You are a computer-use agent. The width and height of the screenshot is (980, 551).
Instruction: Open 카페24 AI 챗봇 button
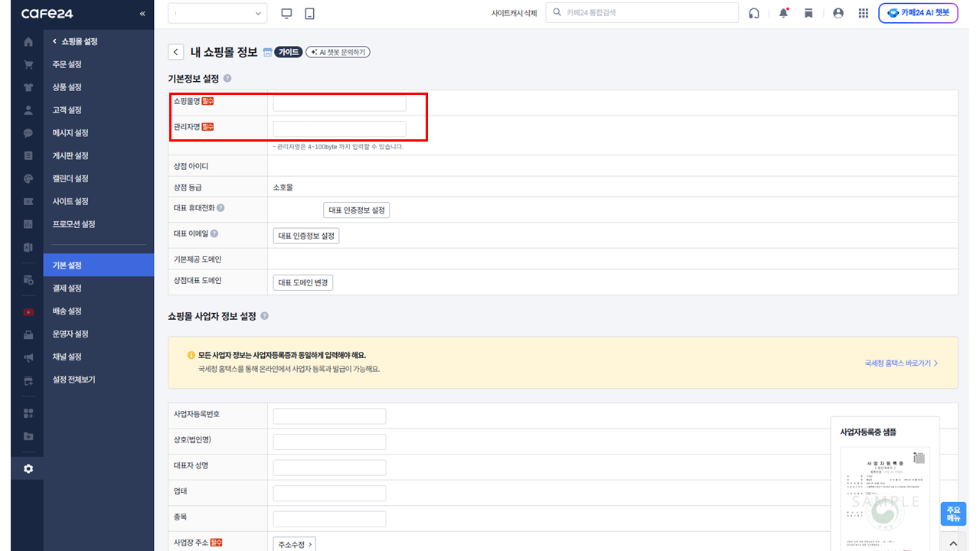click(x=918, y=13)
